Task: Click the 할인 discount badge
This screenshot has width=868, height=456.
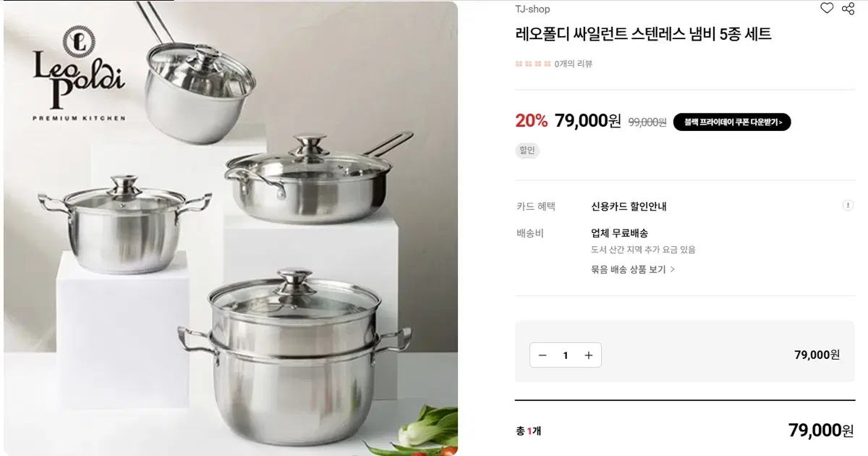Action: click(527, 151)
